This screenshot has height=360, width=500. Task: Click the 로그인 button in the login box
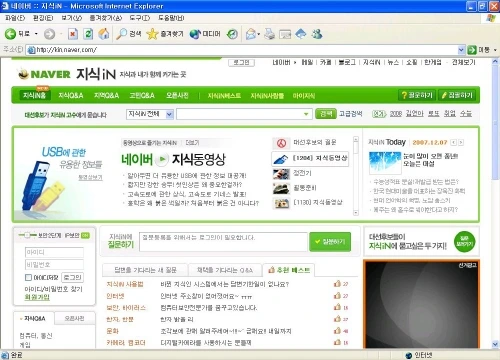pyautogui.click(x=72, y=277)
